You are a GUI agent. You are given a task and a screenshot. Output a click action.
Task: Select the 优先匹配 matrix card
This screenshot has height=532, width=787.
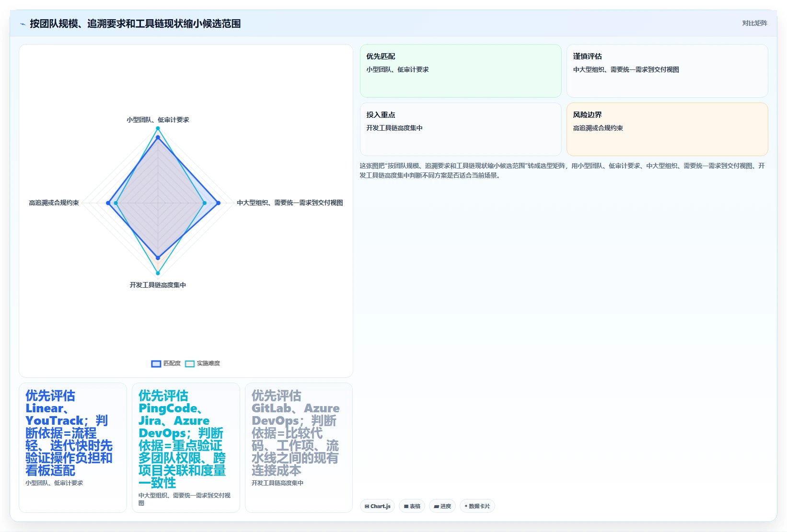(461, 71)
